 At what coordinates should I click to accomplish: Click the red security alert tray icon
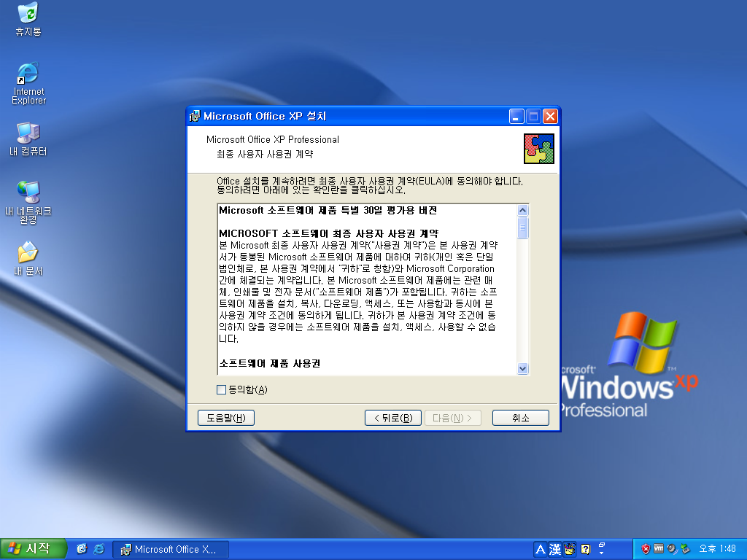coord(646,549)
